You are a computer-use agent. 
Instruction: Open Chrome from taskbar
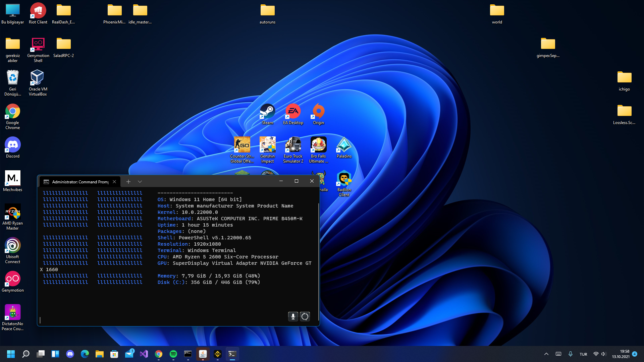(x=159, y=354)
